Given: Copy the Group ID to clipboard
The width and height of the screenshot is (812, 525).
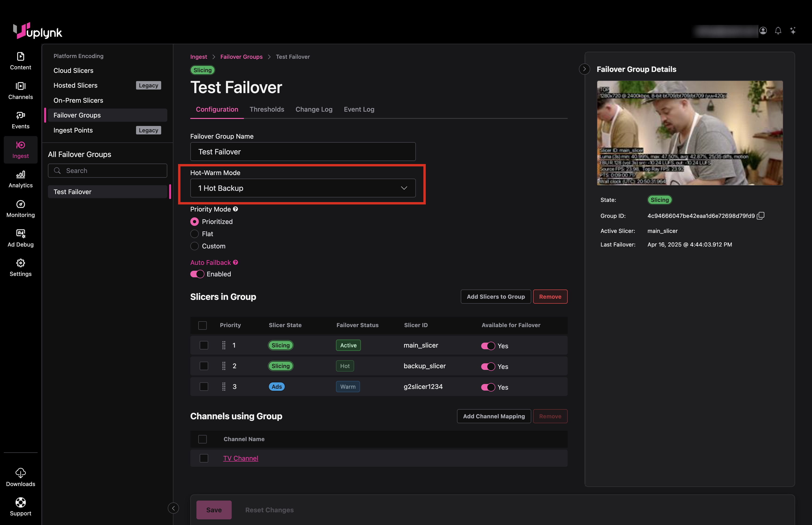Looking at the screenshot, I should coord(761,216).
